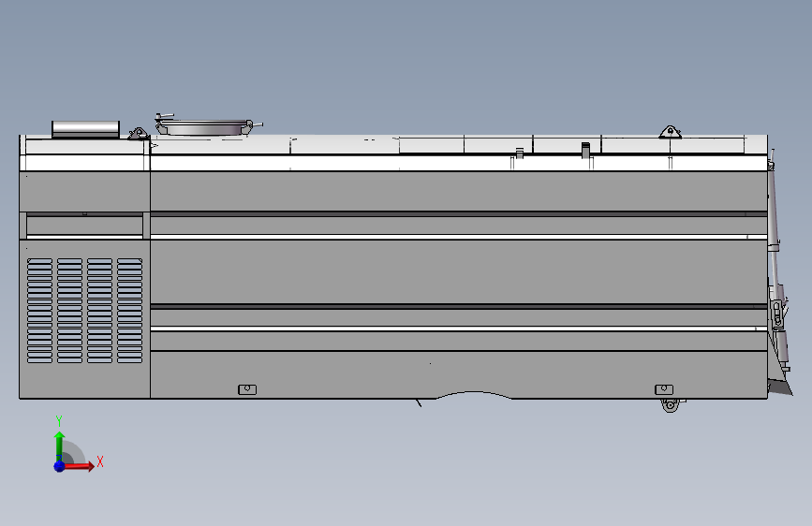Pick the round hinge bracket under the body's right end
This screenshot has height=526, width=812.
pyautogui.click(x=670, y=405)
